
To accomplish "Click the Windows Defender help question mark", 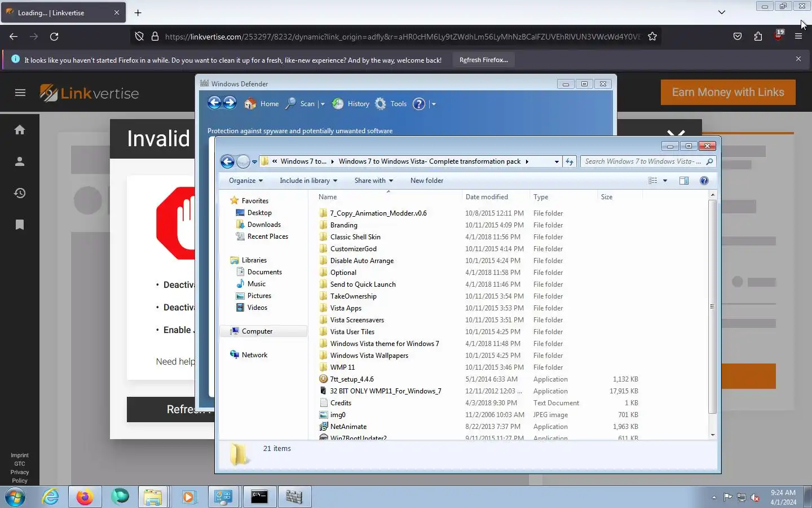I will click(419, 104).
